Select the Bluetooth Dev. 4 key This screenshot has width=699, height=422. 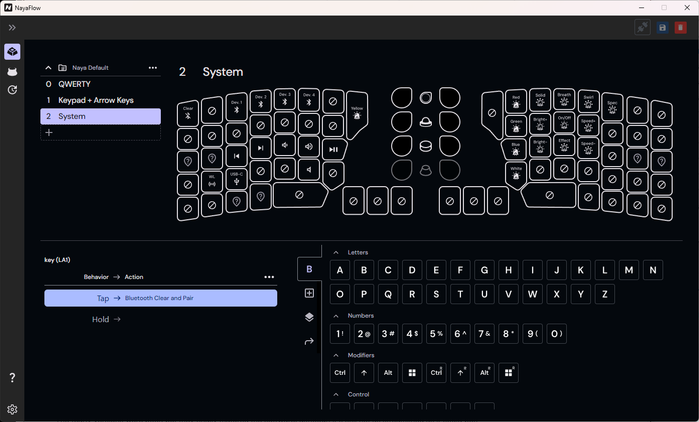point(308,99)
